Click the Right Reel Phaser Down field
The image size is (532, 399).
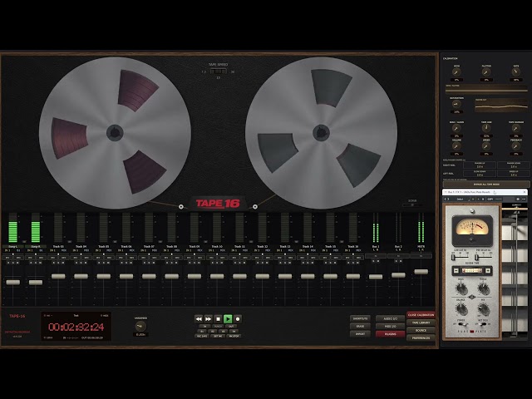point(514,165)
